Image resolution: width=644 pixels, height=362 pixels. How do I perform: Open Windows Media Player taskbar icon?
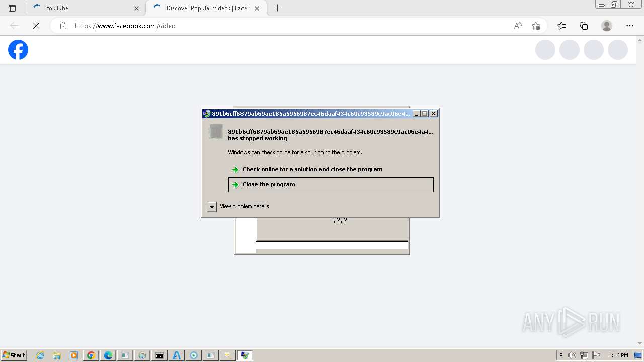[x=74, y=355]
